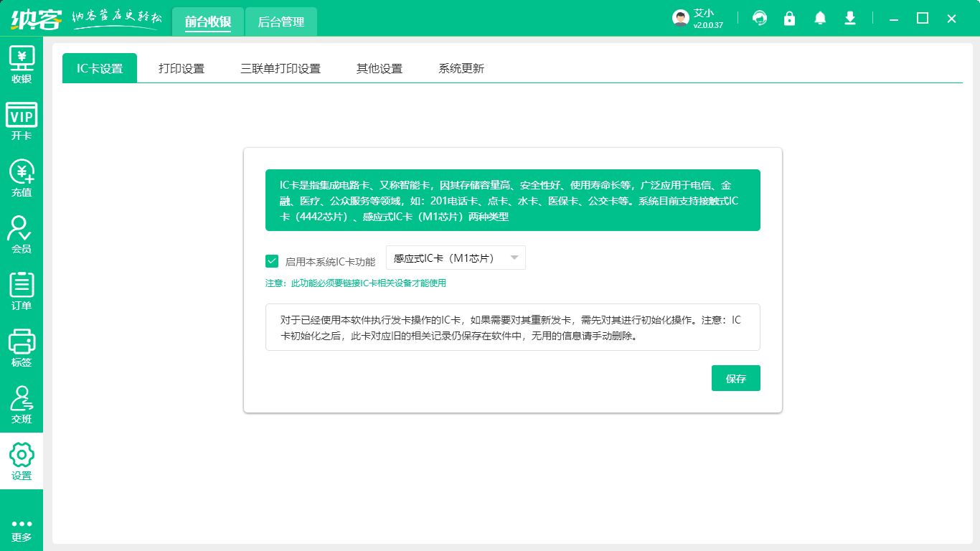
Task: Click the 保存 save button
Action: coord(735,377)
